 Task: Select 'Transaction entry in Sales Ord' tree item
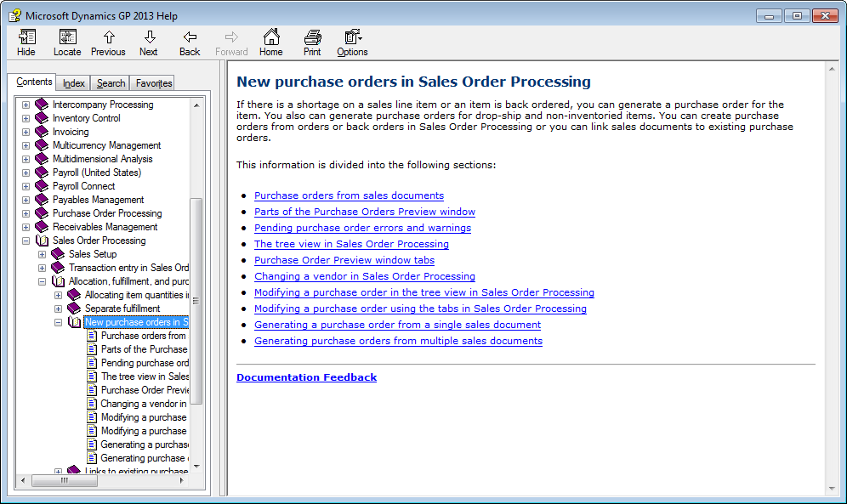click(x=128, y=268)
